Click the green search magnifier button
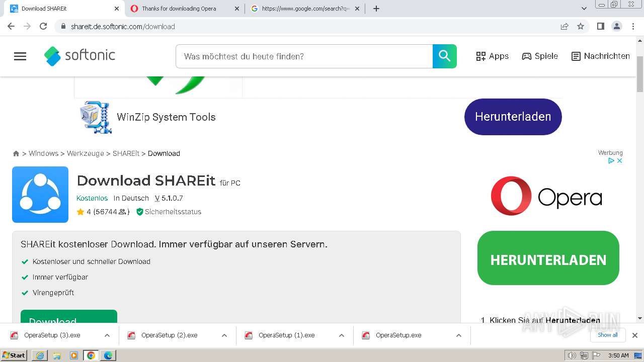 point(445,56)
